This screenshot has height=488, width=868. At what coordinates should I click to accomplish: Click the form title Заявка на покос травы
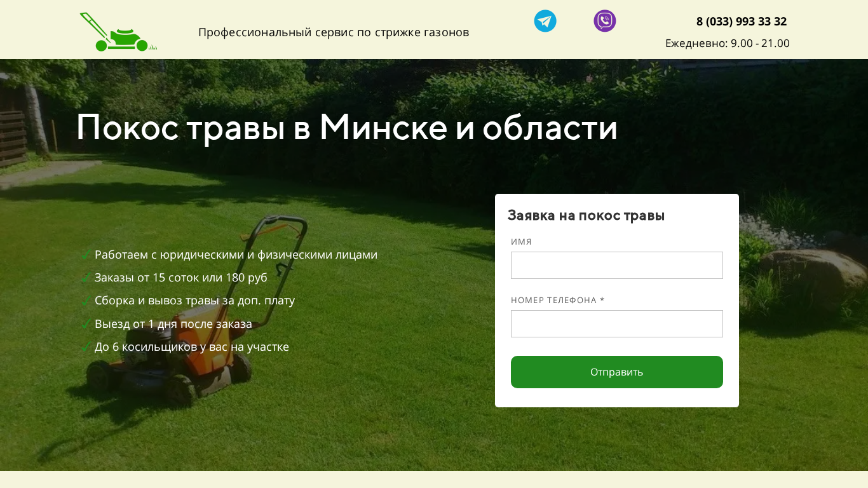[586, 215]
